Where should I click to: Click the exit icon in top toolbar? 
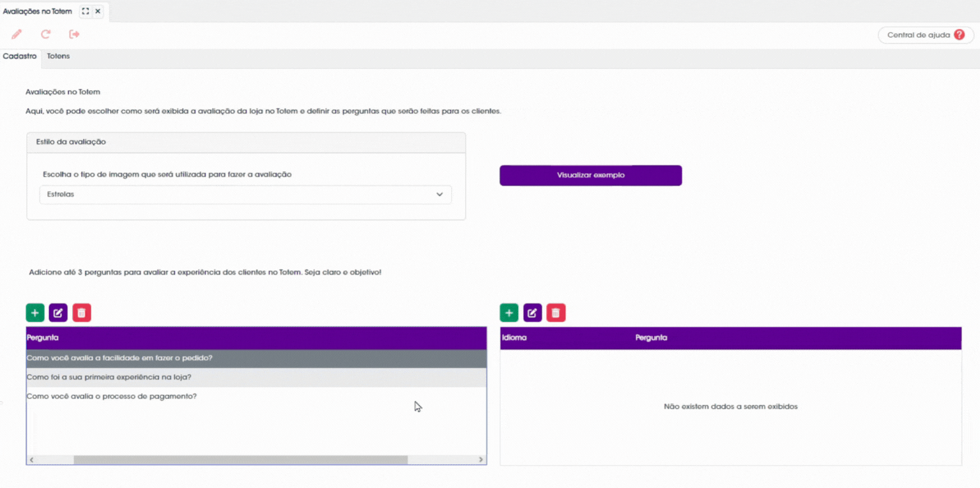pos(74,34)
